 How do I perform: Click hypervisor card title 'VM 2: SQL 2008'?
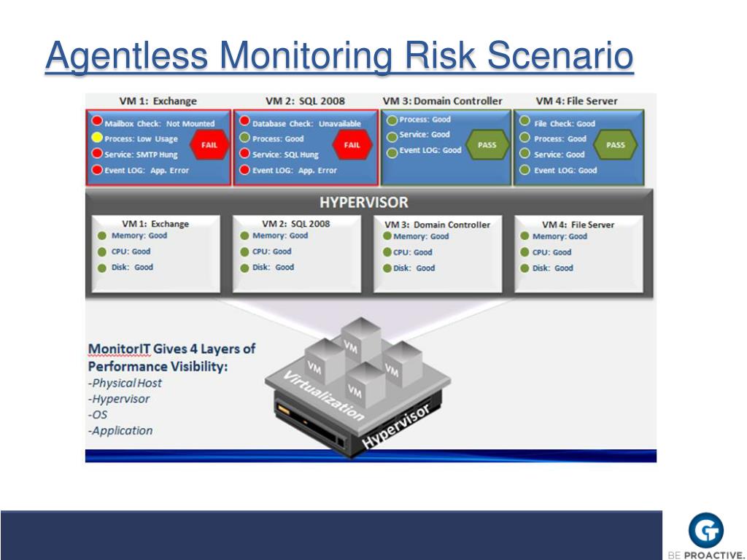pos(296,224)
